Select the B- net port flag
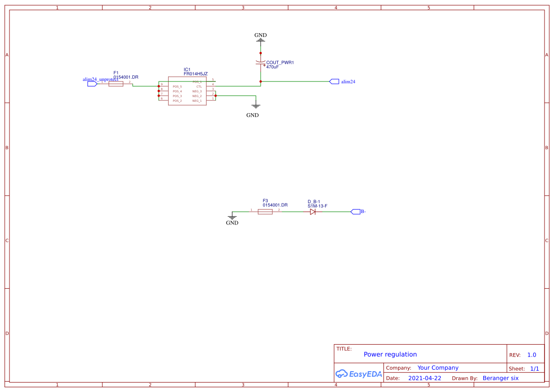Image resolution: width=554 pixels, height=392 pixels. coord(356,211)
